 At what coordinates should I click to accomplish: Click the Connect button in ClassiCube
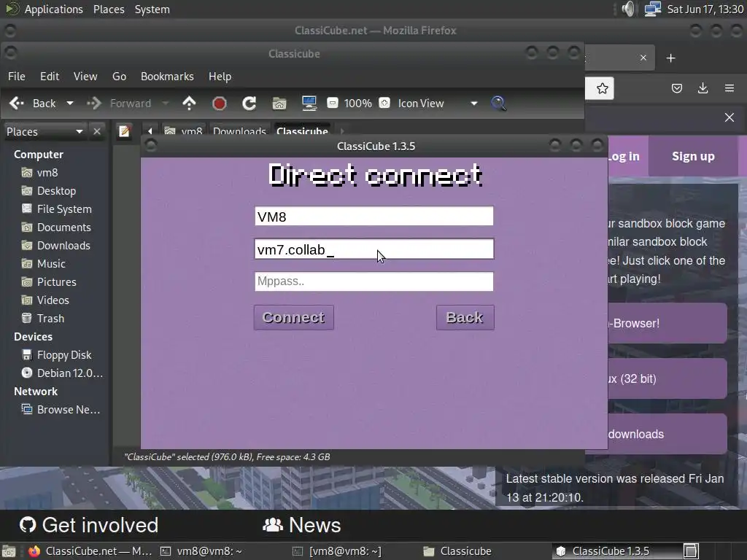tap(293, 318)
